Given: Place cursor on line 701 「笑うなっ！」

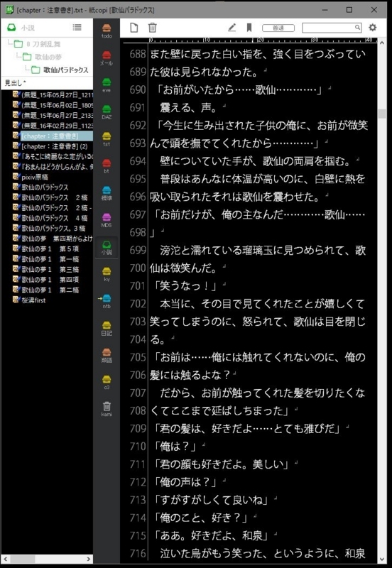Looking at the screenshot, I should (x=185, y=286).
